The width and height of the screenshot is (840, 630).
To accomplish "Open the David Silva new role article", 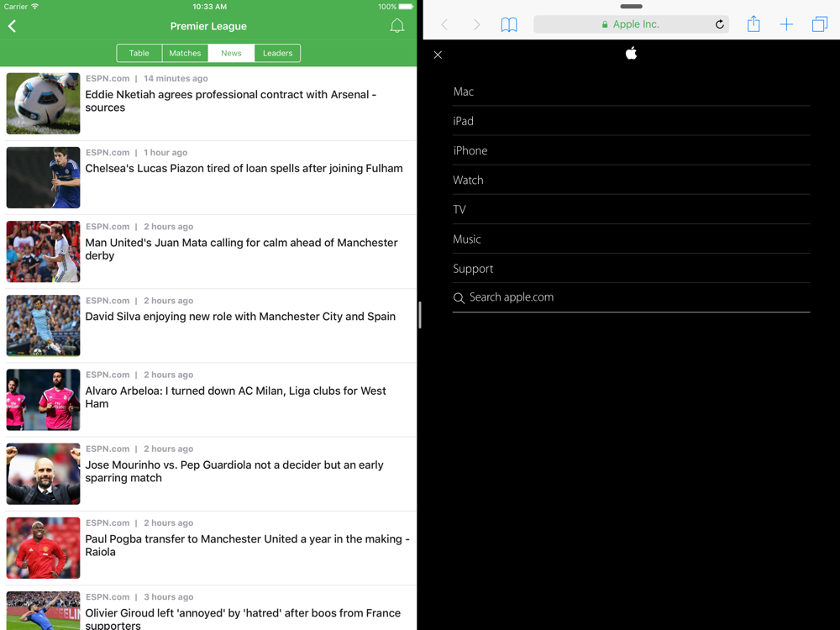I will coord(208,326).
